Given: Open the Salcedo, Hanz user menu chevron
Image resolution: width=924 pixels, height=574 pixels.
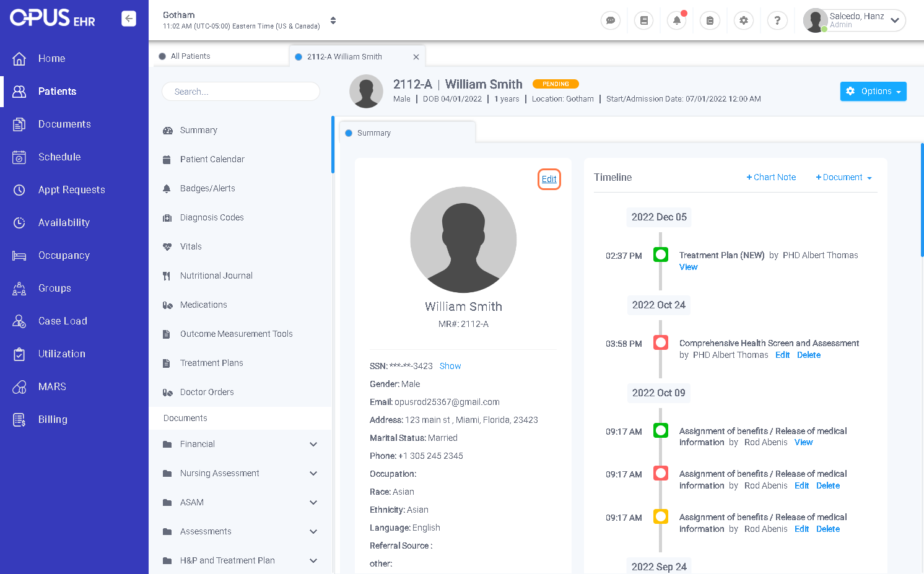Looking at the screenshot, I should coord(895,20).
